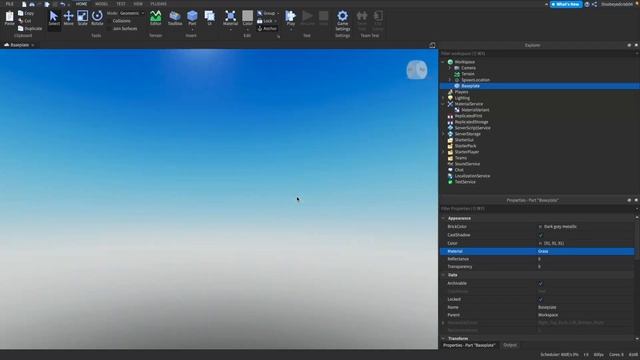
Task: Collapse the Transform section
Action: [443, 339]
